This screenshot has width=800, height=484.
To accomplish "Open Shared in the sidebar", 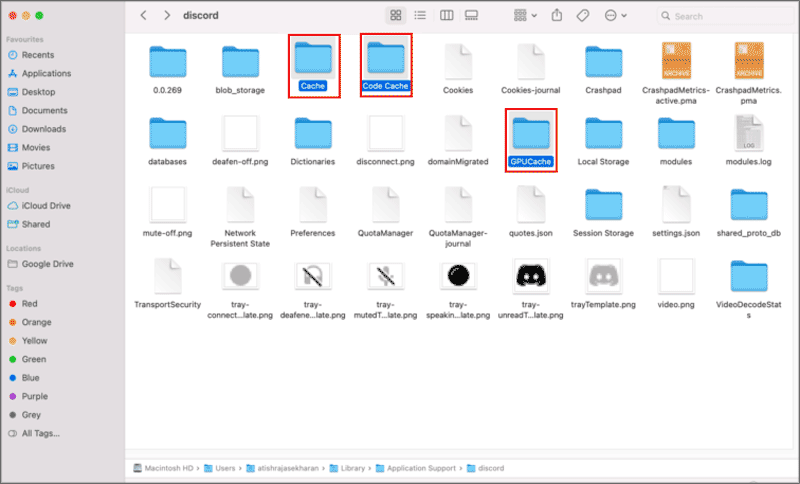I will coord(29,224).
